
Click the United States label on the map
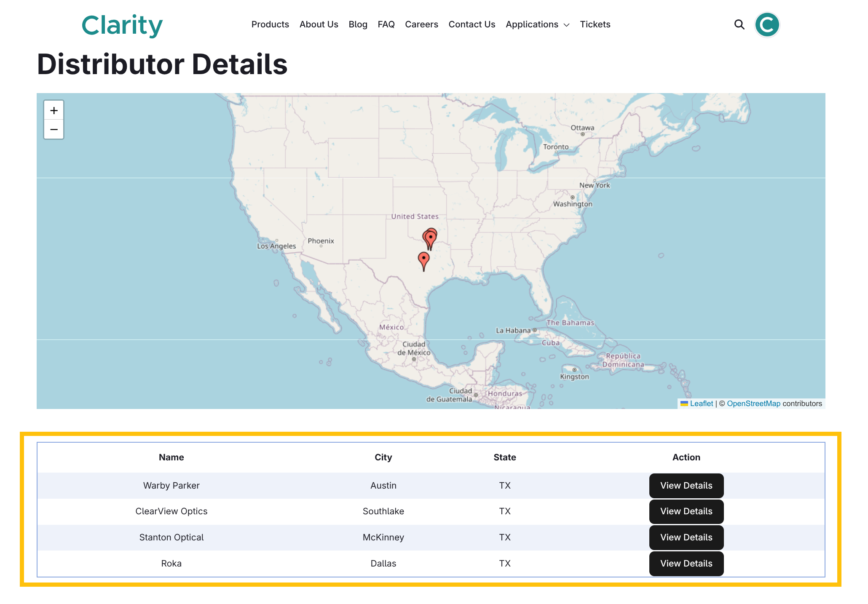[x=415, y=216]
